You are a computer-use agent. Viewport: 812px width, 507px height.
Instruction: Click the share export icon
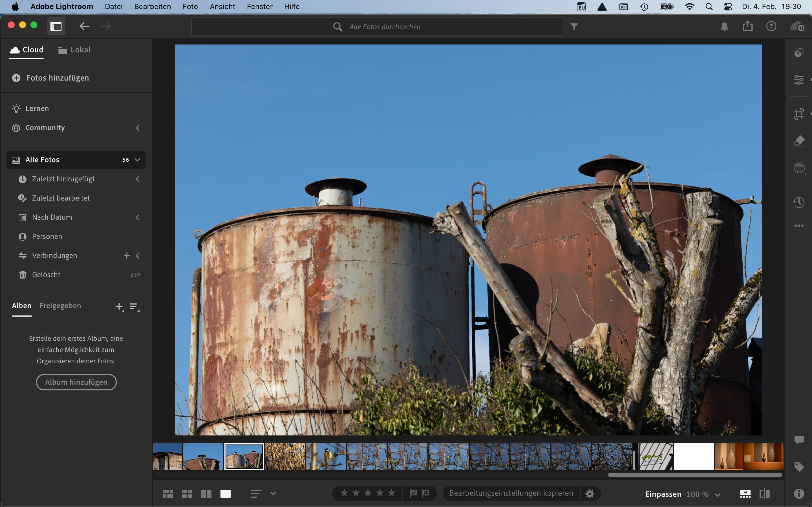747,26
